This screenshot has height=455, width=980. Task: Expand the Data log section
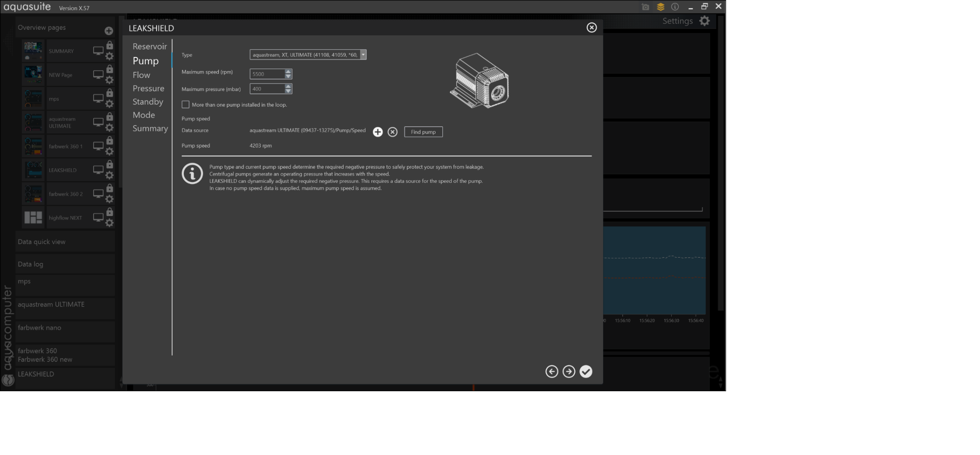tap(65, 264)
